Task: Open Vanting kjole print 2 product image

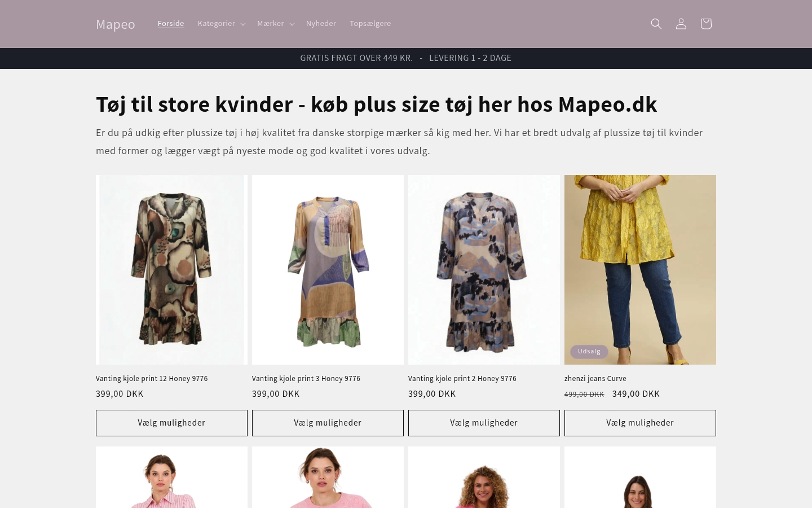Action: point(484,270)
